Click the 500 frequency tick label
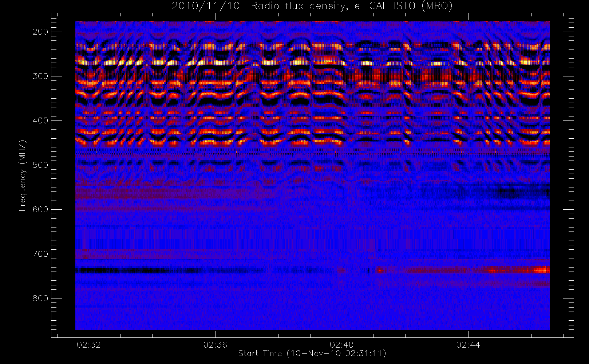 40,165
